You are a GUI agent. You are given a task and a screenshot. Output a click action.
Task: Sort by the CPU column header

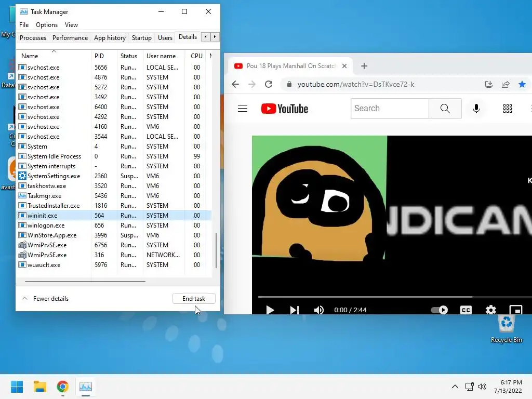196,56
